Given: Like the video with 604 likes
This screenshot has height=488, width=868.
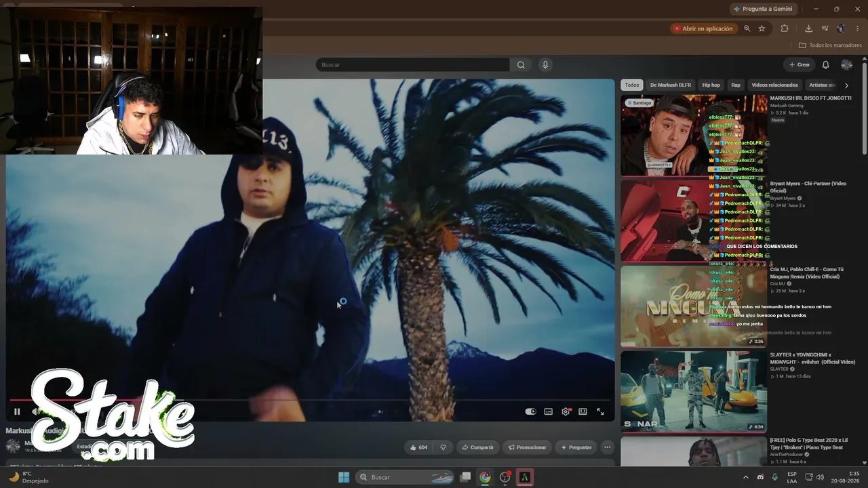Looking at the screenshot, I should [418, 447].
